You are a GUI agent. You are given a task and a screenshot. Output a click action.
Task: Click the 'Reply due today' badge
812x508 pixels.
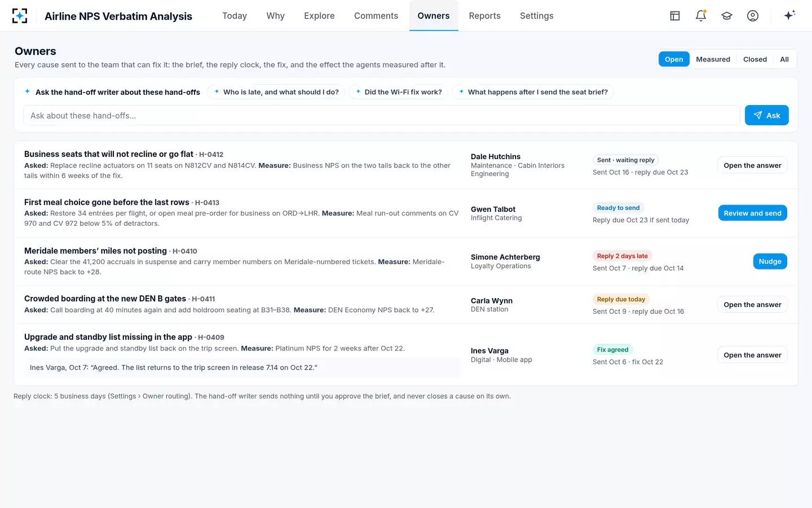[x=621, y=299]
